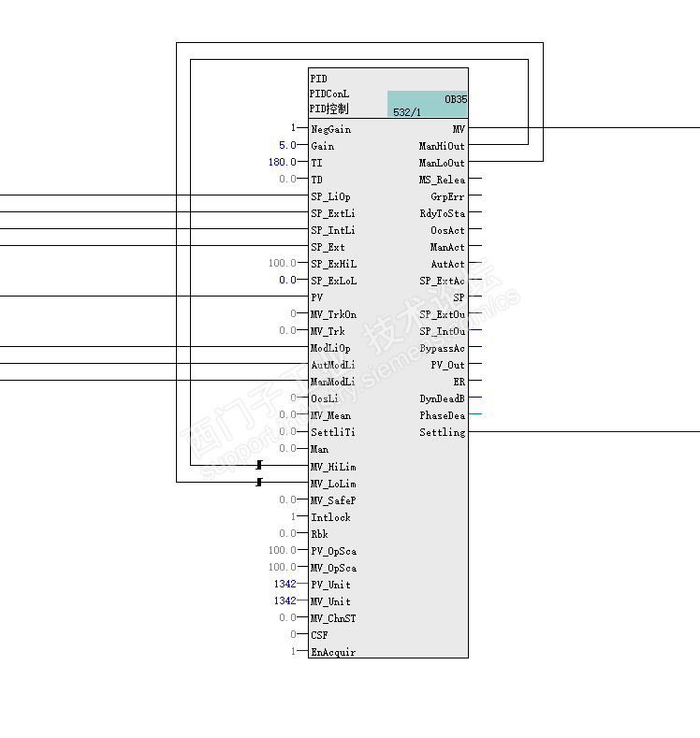The width and height of the screenshot is (700, 738).
Task: Select the DynDeadB output pin
Action: point(442,398)
